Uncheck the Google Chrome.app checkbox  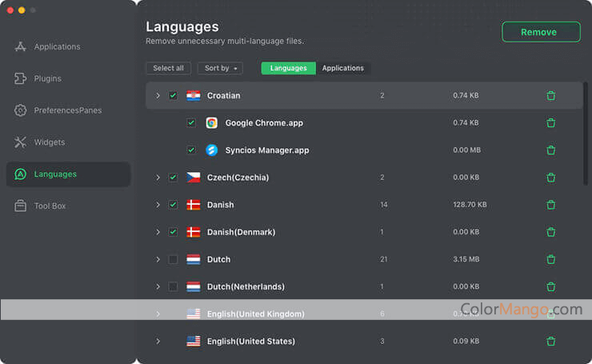(190, 123)
